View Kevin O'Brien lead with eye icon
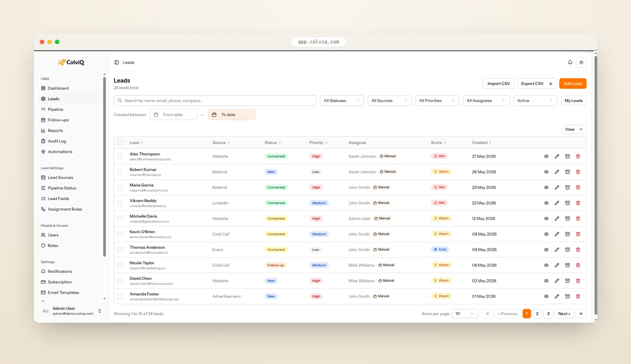Screen dimensions: 631x364 click(546, 234)
